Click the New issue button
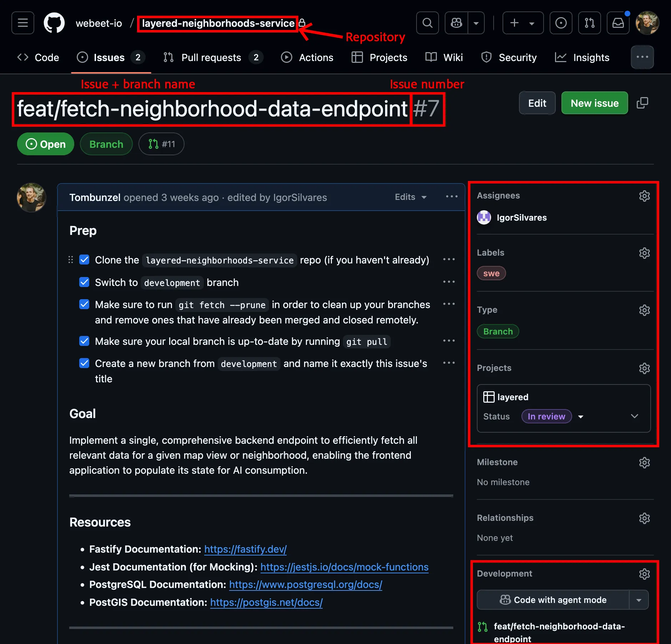The height and width of the screenshot is (644, 671). click(594, 103)
